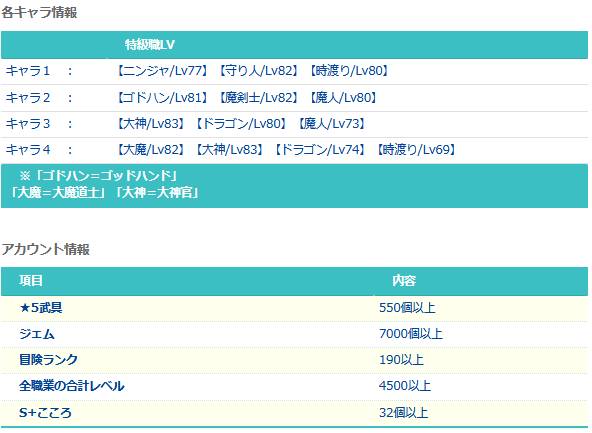Image resolution: width=592 pixels, height=433 pixels.
Task: Click the ニンジャ/Lv77 entry
Action: (163, 71)
